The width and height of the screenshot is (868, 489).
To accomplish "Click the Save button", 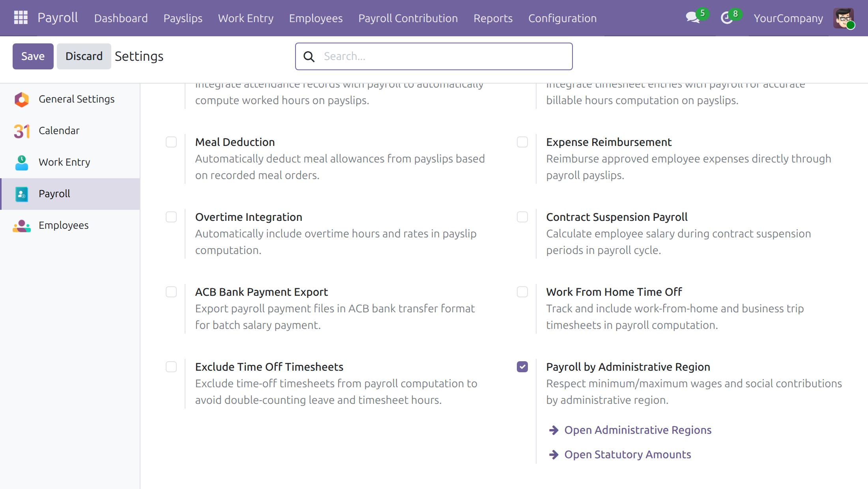I will coord(33,56).
